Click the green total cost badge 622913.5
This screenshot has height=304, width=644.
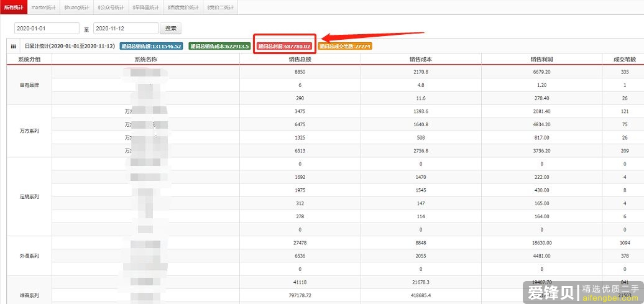pyautogui.click(x=219, y=47)
